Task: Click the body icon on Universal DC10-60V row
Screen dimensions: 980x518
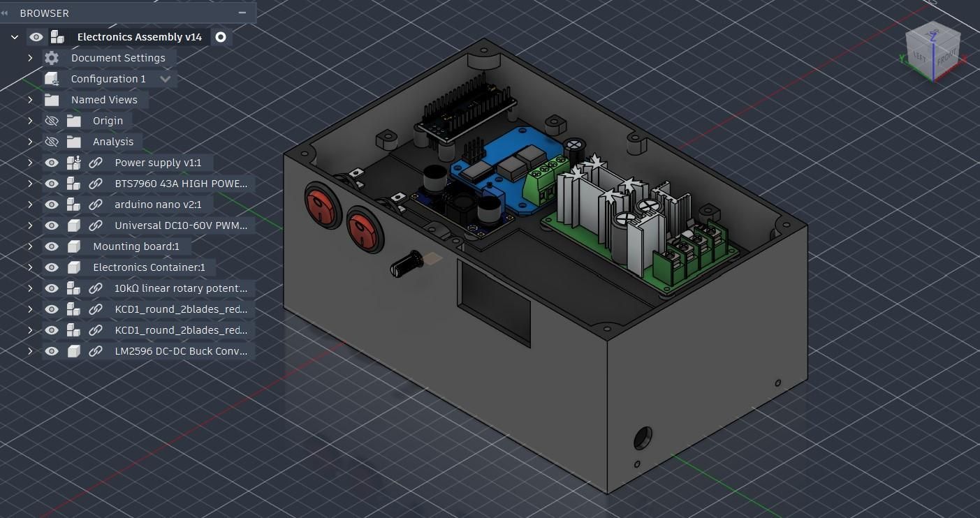Action: pos(74,225)
